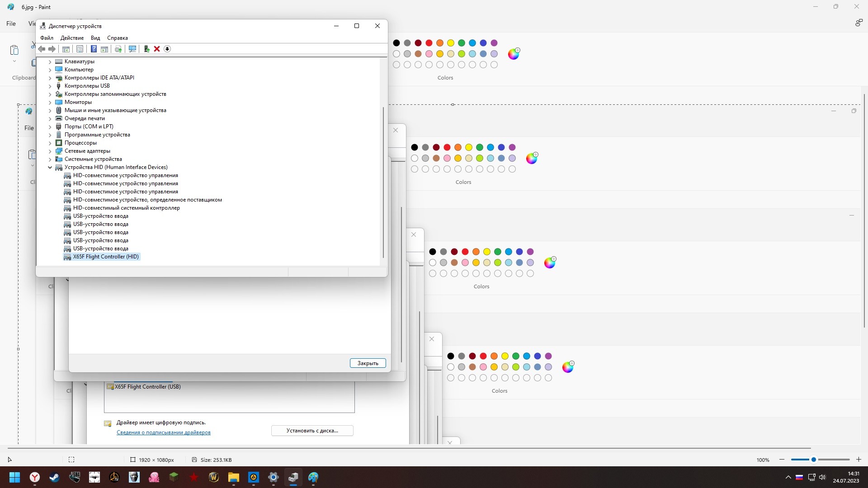Open the properties sheet toolbar icon
This screenshot has width=868, height=488.
(80, 49)
